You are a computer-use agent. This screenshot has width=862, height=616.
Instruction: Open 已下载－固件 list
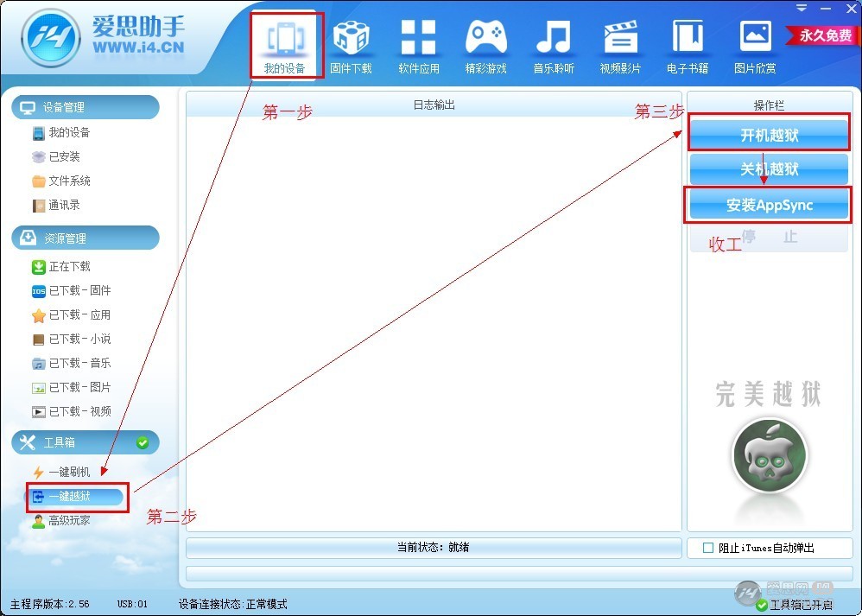[71, 291]
